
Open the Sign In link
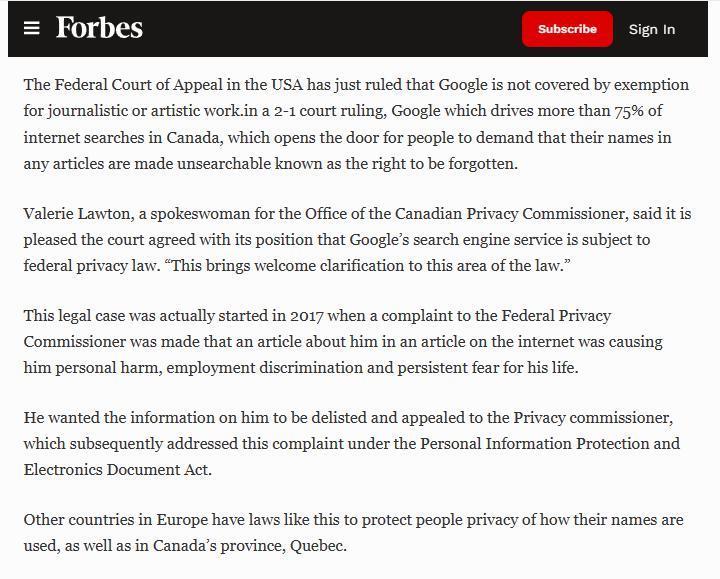point(652,29)
